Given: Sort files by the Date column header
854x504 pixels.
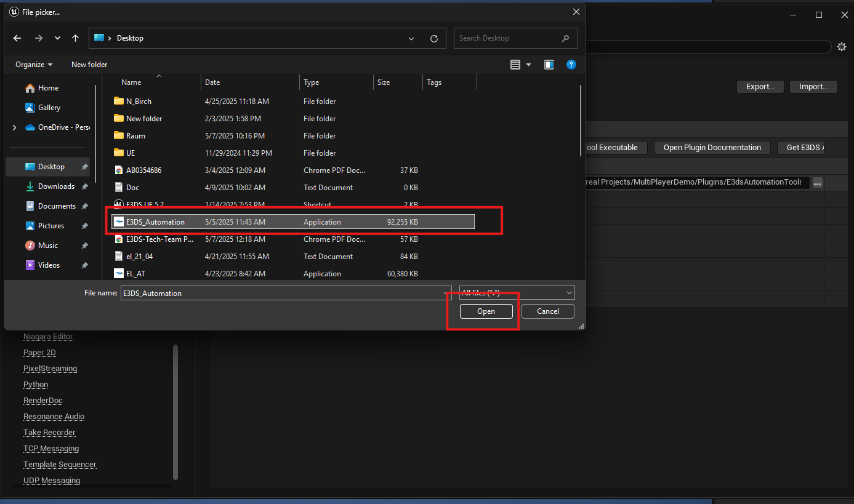Looking at the screenshot, I should click(x=212, y=82).
